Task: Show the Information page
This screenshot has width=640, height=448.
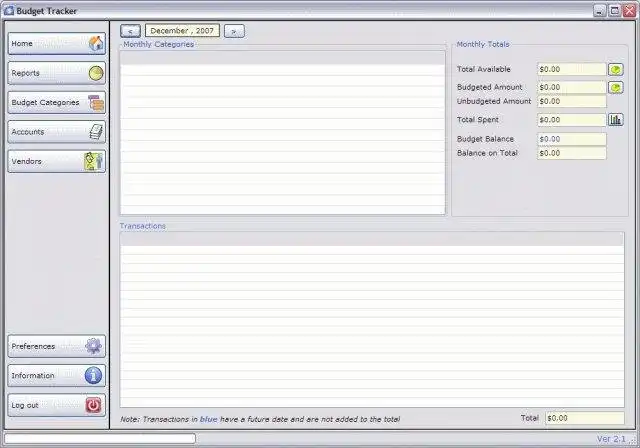Action: (57, 375)
